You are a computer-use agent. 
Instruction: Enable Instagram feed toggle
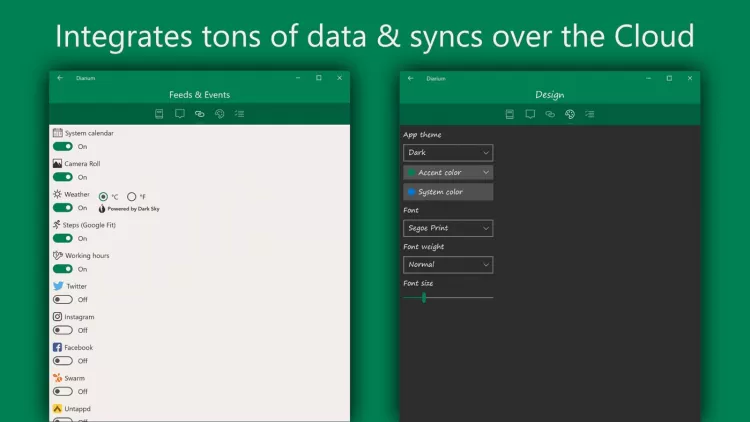click(63, 330)
